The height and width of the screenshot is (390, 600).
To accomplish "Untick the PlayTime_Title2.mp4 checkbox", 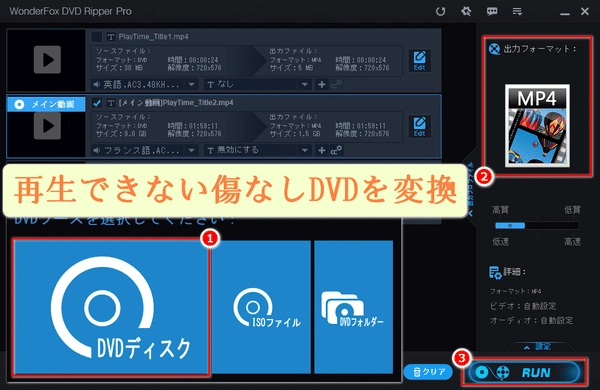I will click(97, 103).
